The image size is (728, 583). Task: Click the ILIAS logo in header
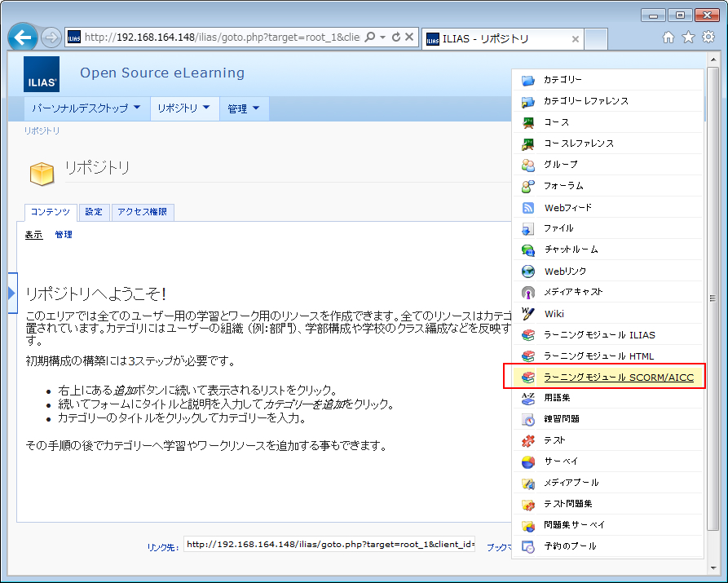pyautogui.click(x=42, y=74)
